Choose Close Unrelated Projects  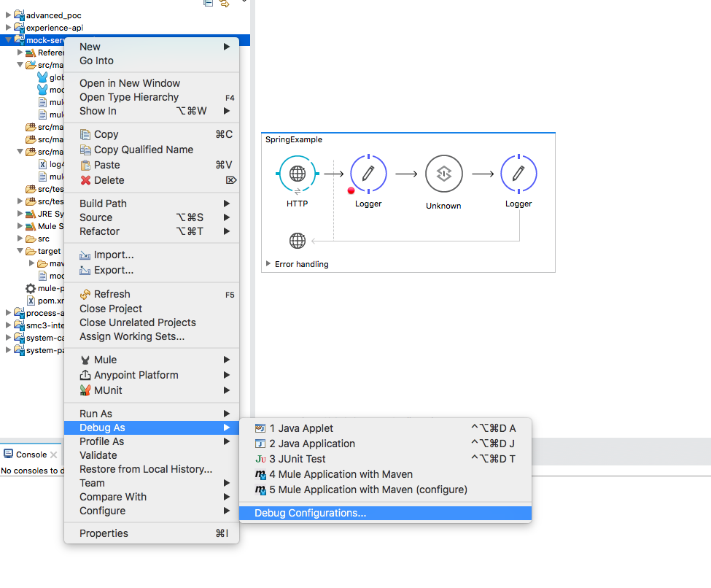[x=152, y=322]
